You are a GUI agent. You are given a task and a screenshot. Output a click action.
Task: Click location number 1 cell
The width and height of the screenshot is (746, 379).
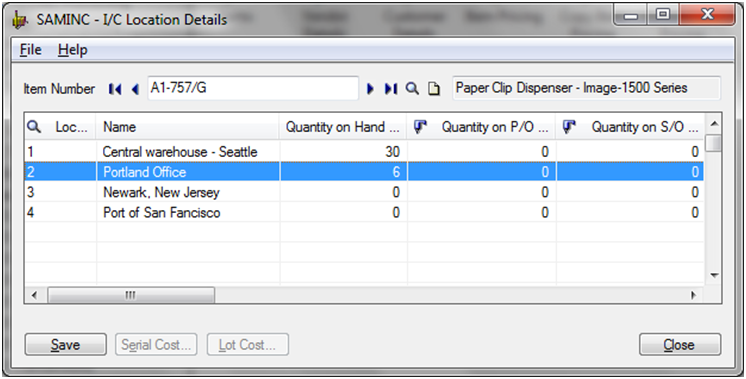[60, 152]
